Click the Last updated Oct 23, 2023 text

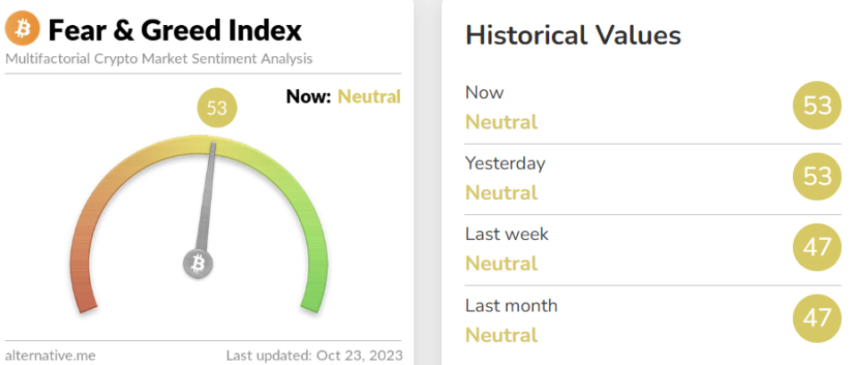click(x=314, y=356)
